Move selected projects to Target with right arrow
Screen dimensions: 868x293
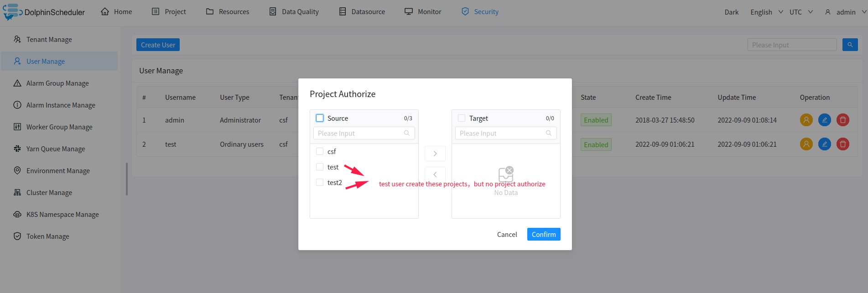click(435, 154)
